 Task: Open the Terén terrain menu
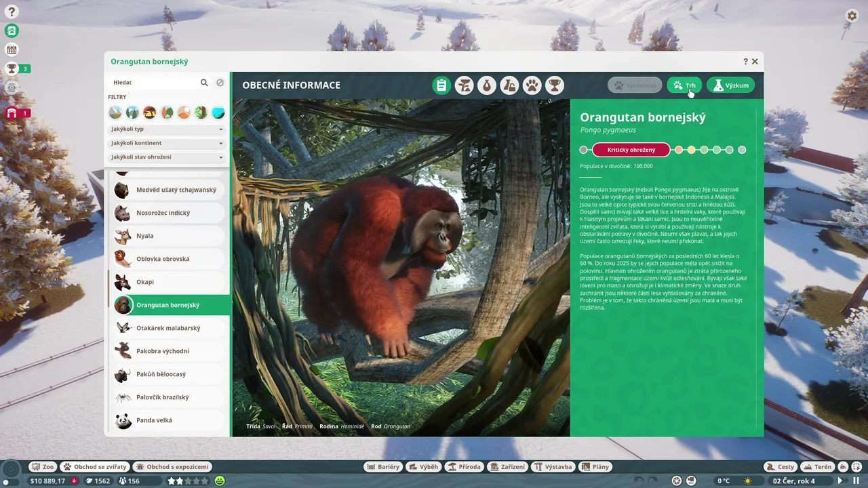click(x=817, y=467)
